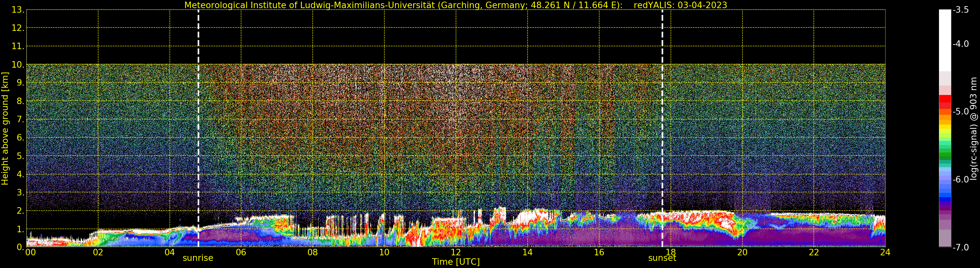Image resolution: width=980 pixels, height=268 pixels.
Task: Click the '9.' height axis tick label
Action: 20,83
